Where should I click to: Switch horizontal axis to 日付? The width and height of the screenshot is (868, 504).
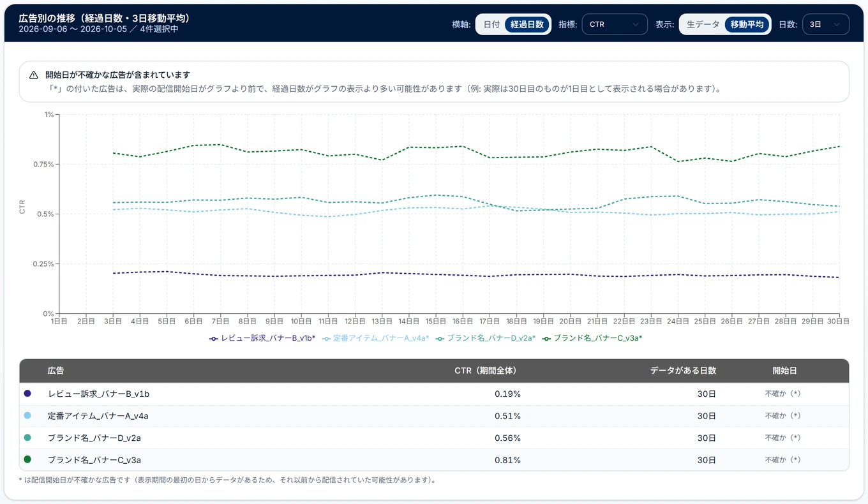[x=491, y=24]
